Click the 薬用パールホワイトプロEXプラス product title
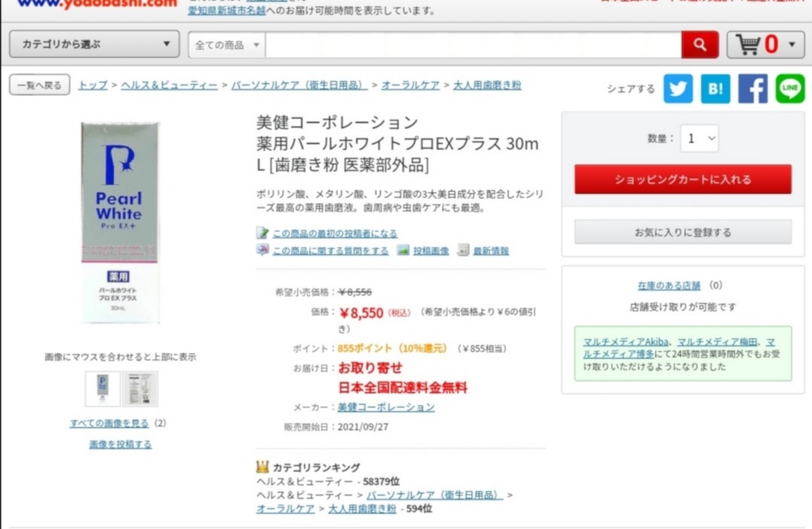This screenshot has width=812, height=529. coord(398,154)
